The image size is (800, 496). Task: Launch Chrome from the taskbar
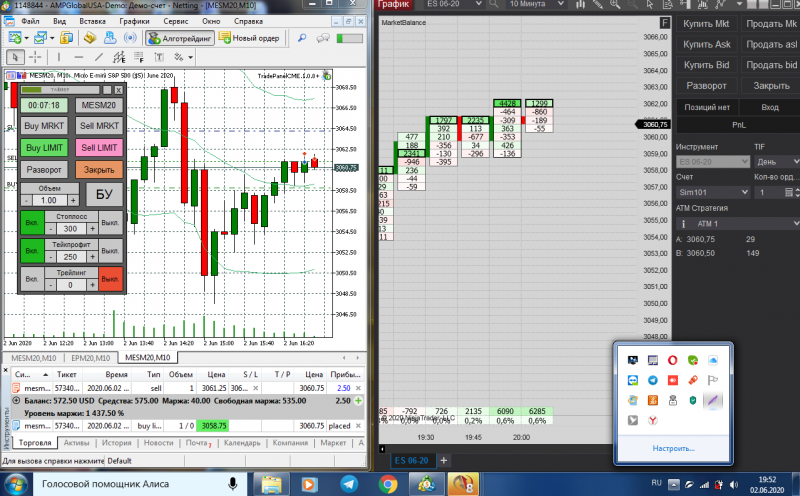click(388, 484)
